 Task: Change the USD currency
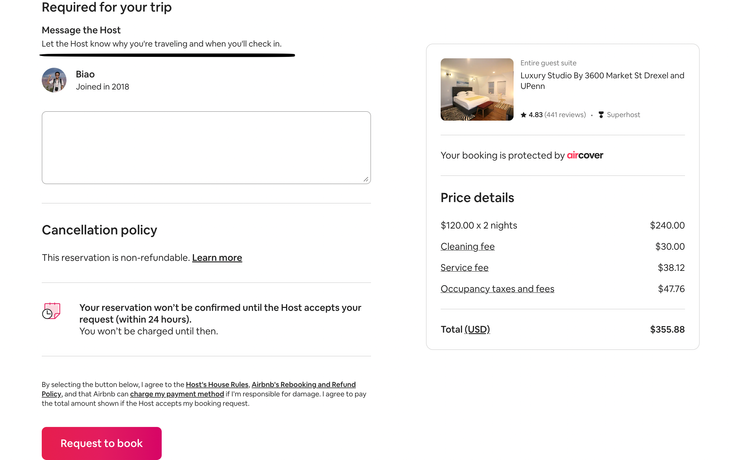pyautogui.click(x=477, y=329)
